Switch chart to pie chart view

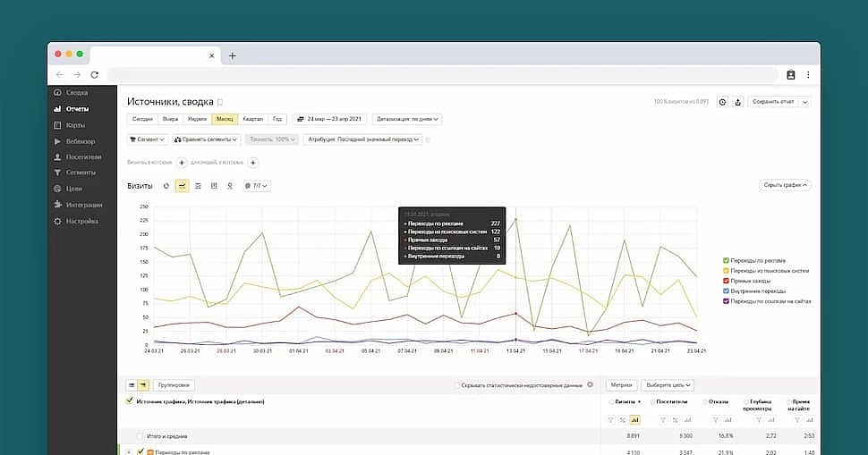[166, 185]
